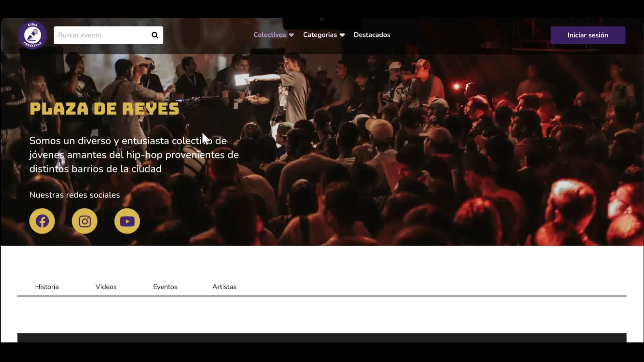Click the Categorias menu label
The height and width of the screenshot is (362, 644).
click(x=320, y=35)
